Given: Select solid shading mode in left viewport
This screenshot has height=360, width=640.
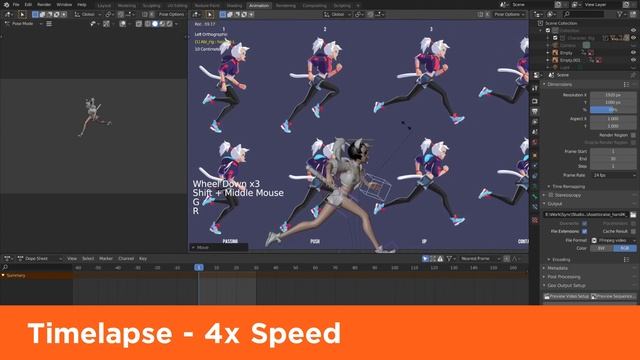Looking at the screenshot, I should tap(155, 24).
